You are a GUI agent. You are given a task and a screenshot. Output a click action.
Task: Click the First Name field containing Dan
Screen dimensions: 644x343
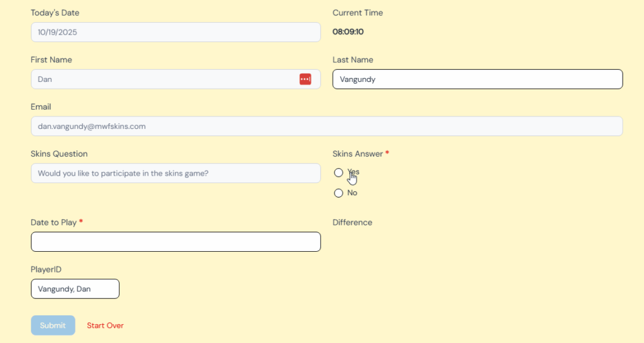point(164,79)
